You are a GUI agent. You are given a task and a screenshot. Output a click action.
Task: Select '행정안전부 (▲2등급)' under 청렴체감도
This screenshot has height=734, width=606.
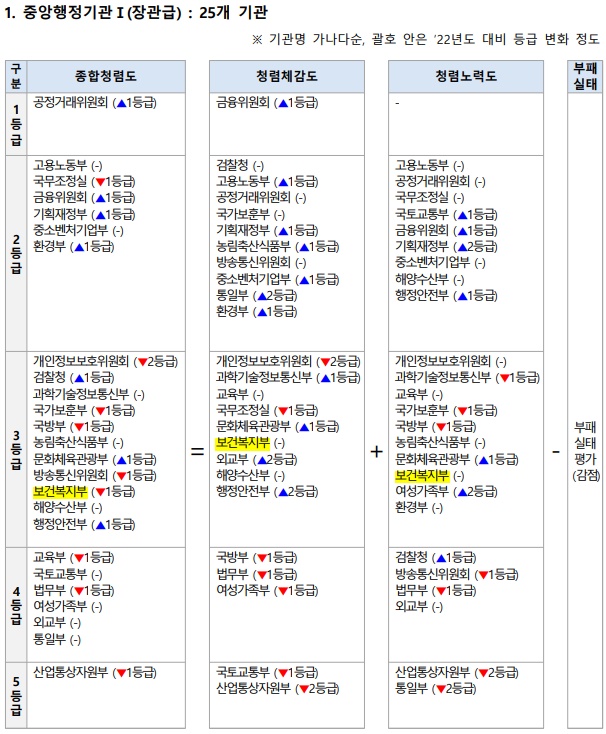tap(267, 492)
